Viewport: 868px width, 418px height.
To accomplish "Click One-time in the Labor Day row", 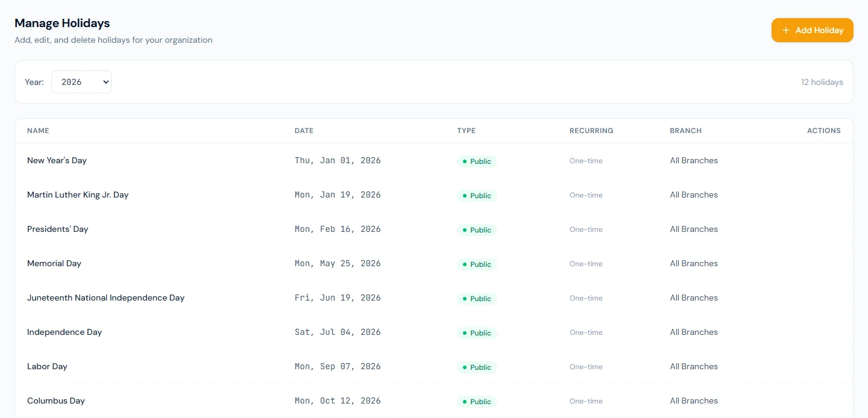I will pyautogui.click(x=586, y=367).
